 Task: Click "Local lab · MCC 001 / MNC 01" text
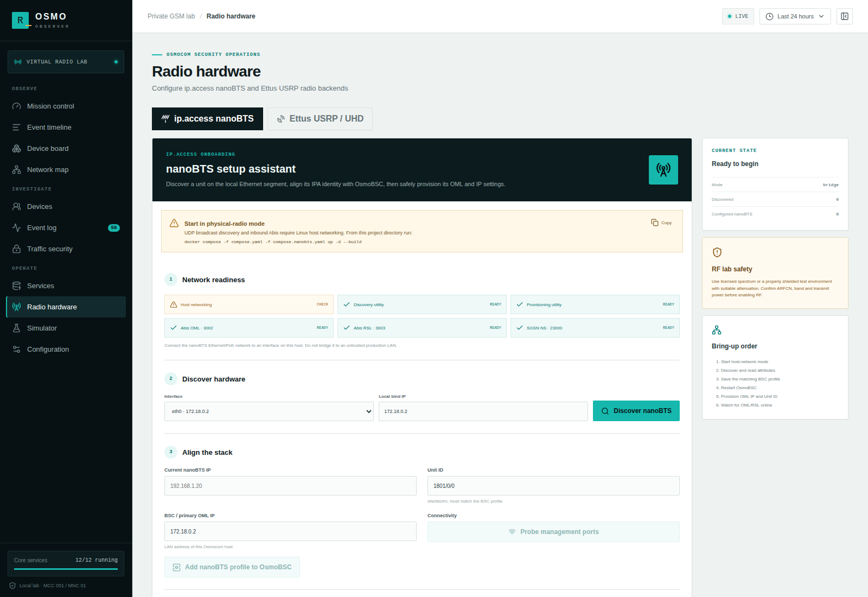[53, 586]
